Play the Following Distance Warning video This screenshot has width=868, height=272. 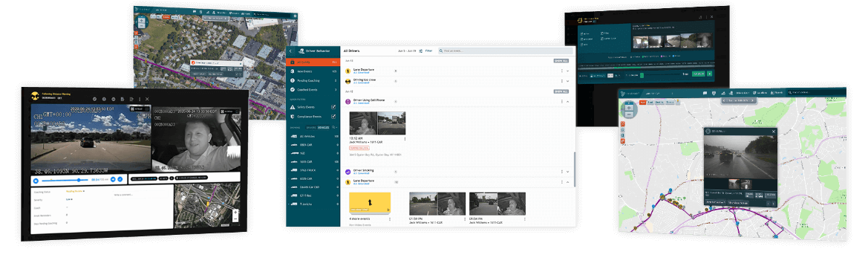(36, 180)
